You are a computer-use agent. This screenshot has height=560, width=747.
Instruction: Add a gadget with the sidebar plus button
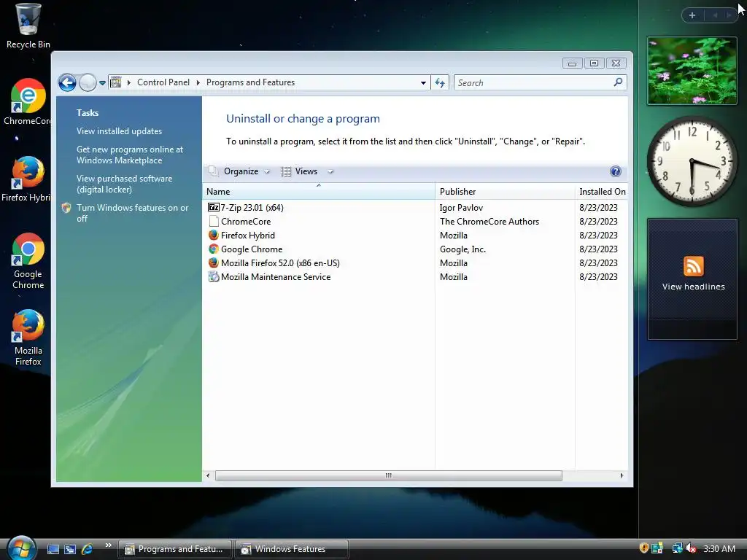coord(692,15)
